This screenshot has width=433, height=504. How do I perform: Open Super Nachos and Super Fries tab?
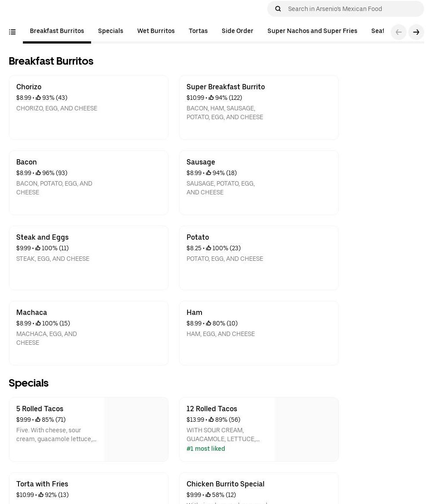pos(312,31)
